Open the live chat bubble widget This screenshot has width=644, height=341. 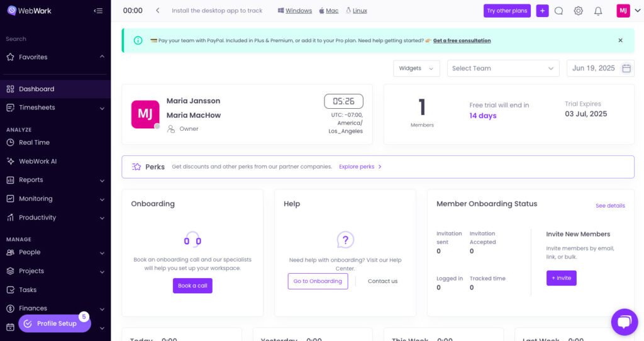[625, 321]
